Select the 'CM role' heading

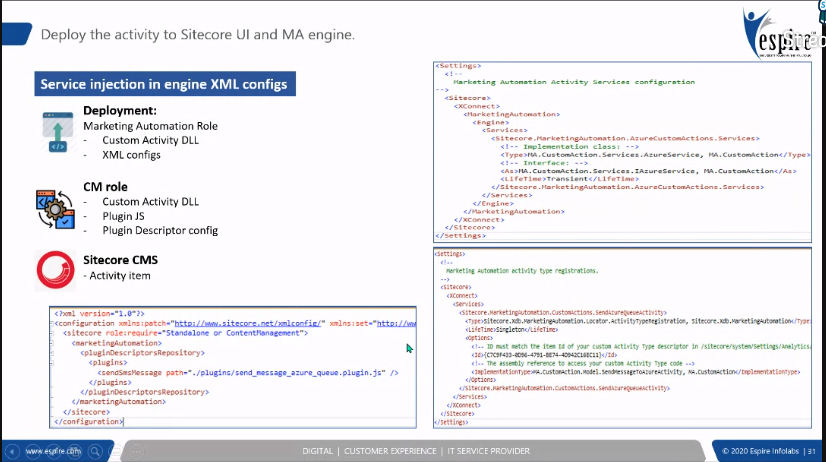[105, 187]
